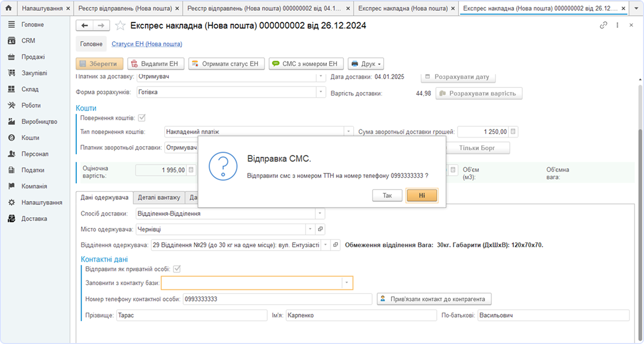Click the Закупівлі cart icon
Screen dimensions: 644x344
pos(12,73)
